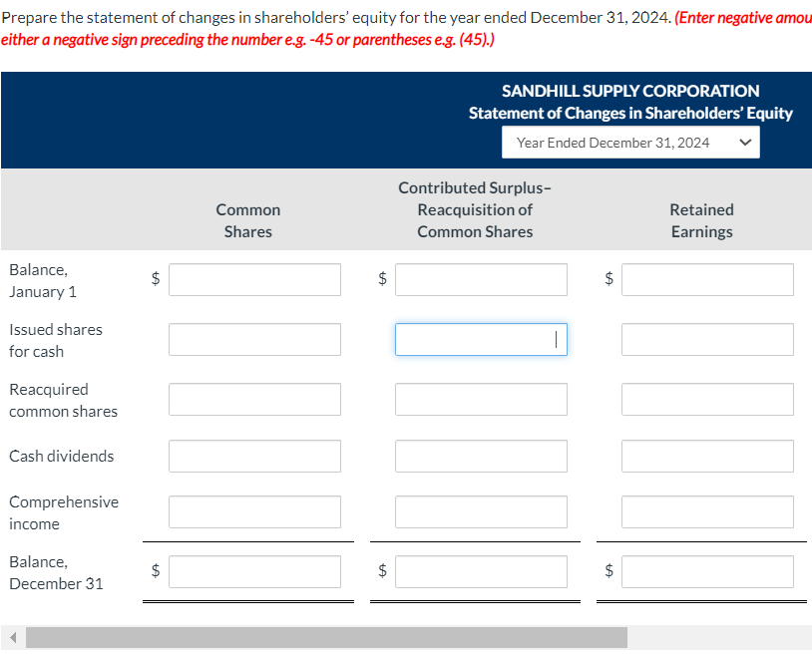Select Contributed Surplus field for Reacquired common shares
Image resolution: width=812 pixels, height=656 pixels.
click(x=481, y=399)
